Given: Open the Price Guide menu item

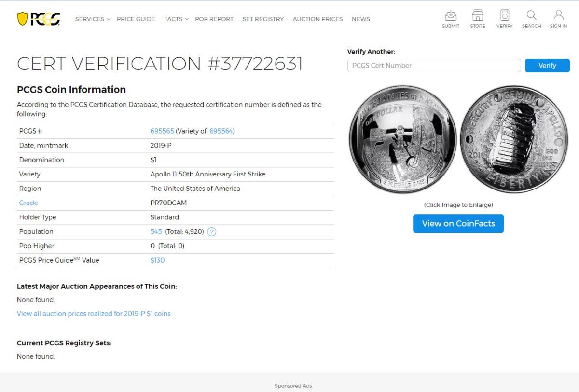Looking at the screenshot, I should pos(136,19).
